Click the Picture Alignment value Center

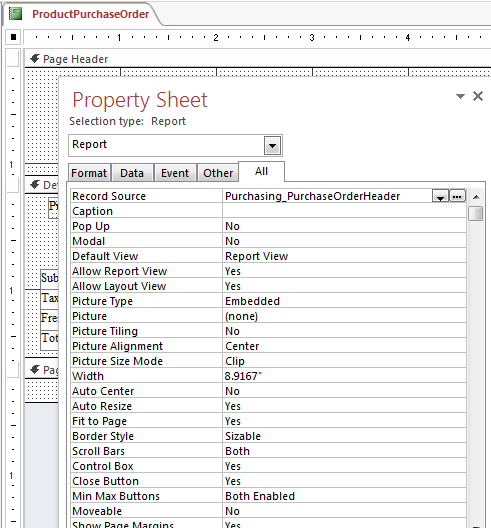242,346
